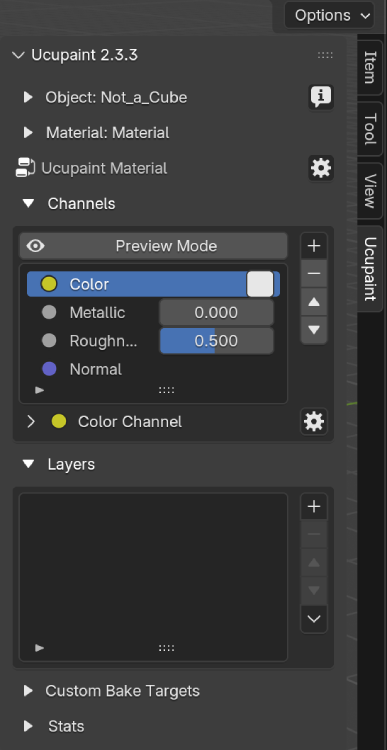Viewport: 387px width, 750px height.
Task: Click the Roughness 0.500 slider
Action: [217, 341]
